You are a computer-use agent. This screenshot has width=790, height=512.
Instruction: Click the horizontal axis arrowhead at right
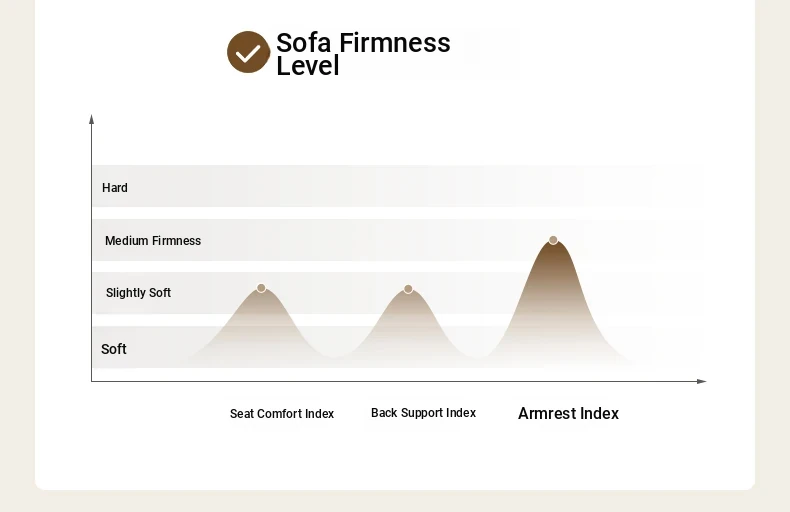(x=701, y=381)
